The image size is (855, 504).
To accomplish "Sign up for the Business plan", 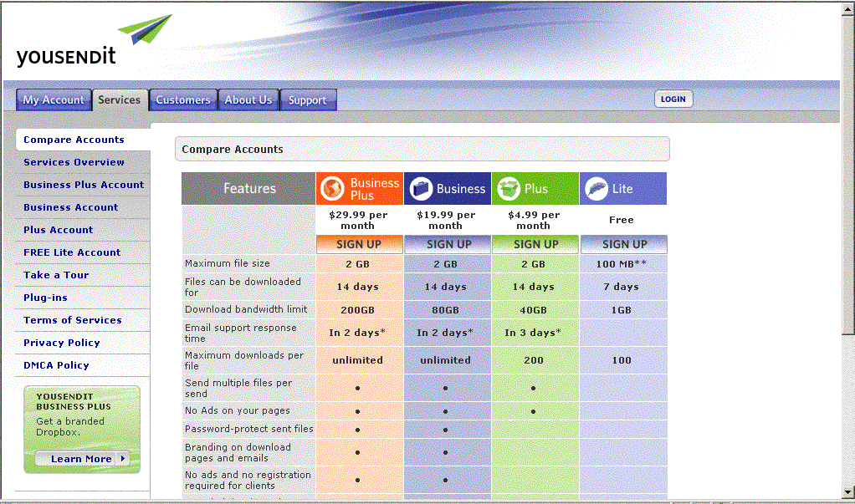I will [x=448, y=244].
